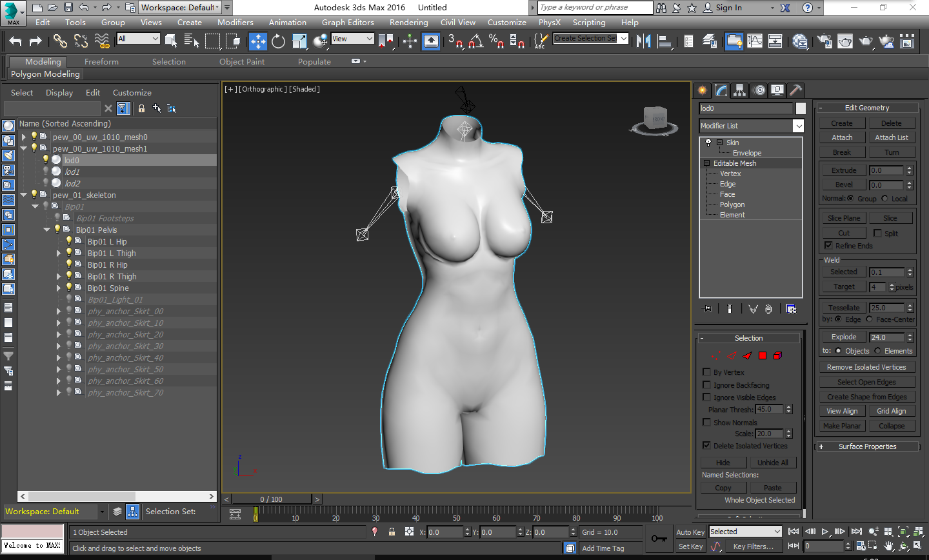Open the Render Setup teapot icon
Image resolution: width=929 pixels, height=560 pixels.
pyautogui.click(x=824, y=41)
